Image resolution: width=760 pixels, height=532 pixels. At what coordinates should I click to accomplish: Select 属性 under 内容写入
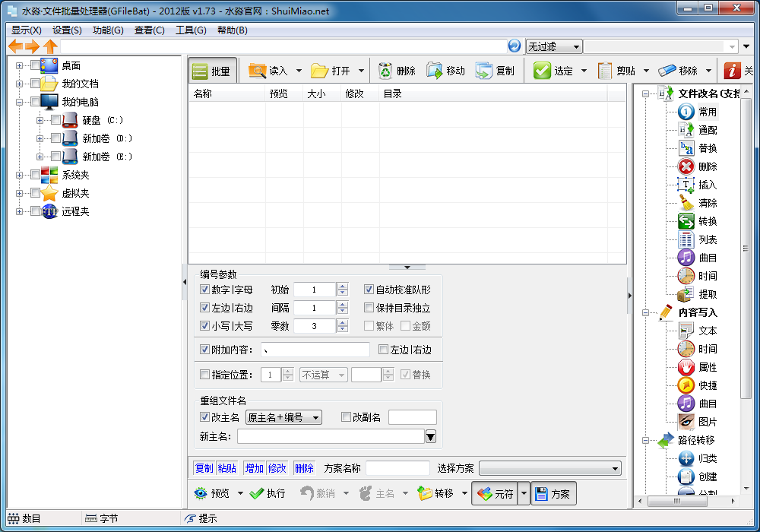click(x=708, y=367)
